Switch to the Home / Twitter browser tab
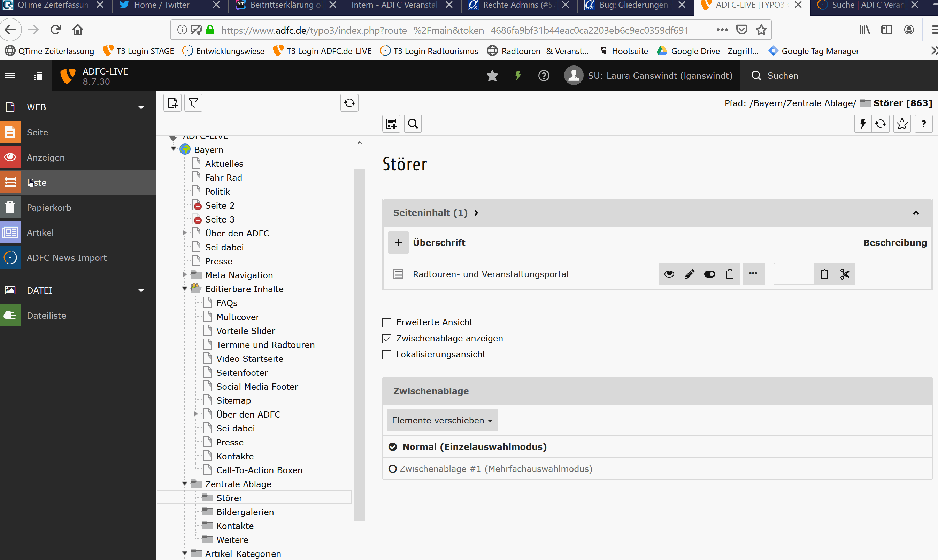938x560 pixels. coord(162,5)
